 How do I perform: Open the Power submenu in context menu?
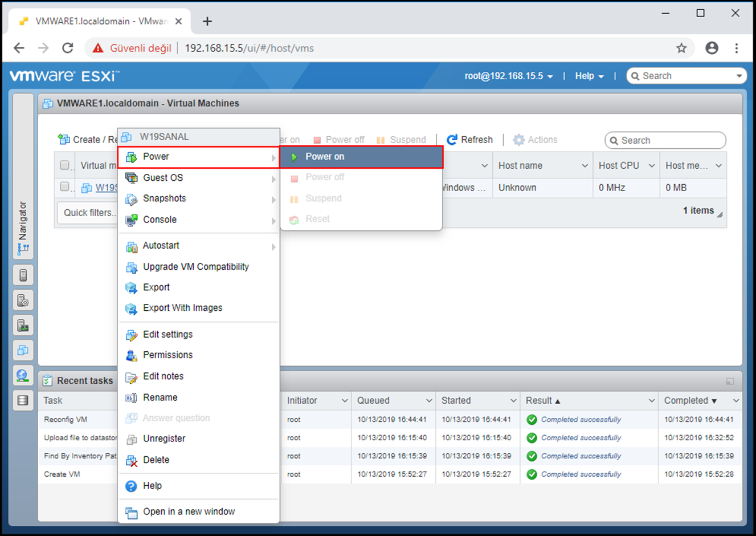point(198,157)
